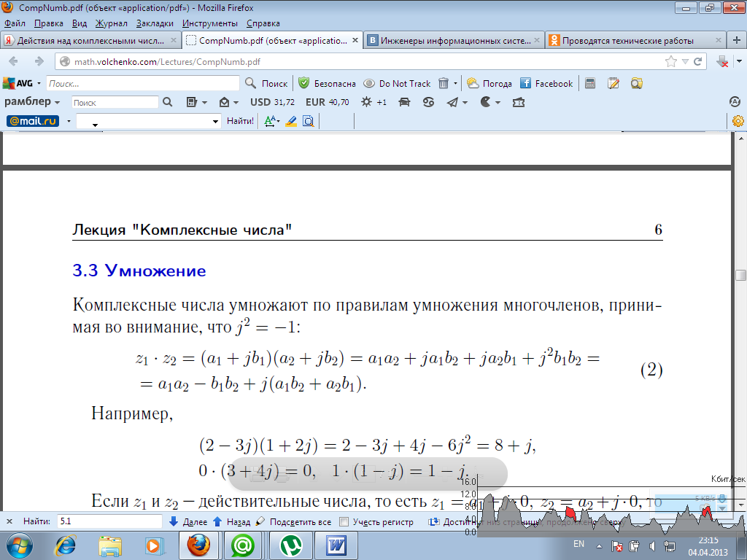Expand the @mail.ru logo dropdown arrow

[x=69, y=121]
